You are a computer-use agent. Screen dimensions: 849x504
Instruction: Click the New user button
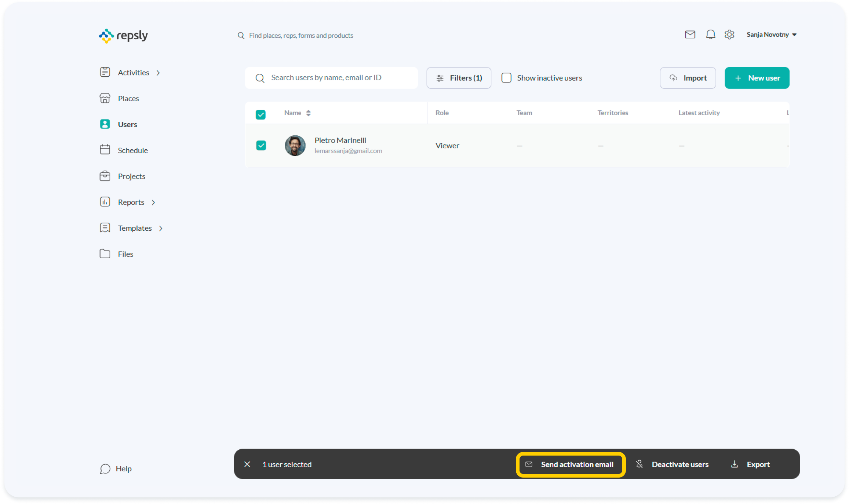(757, 78)
